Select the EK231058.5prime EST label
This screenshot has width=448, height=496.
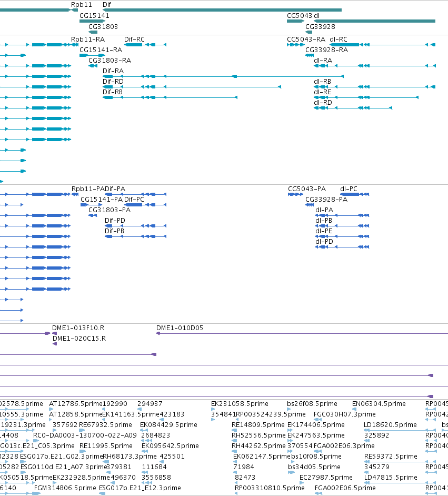click(x=240, y=404)
